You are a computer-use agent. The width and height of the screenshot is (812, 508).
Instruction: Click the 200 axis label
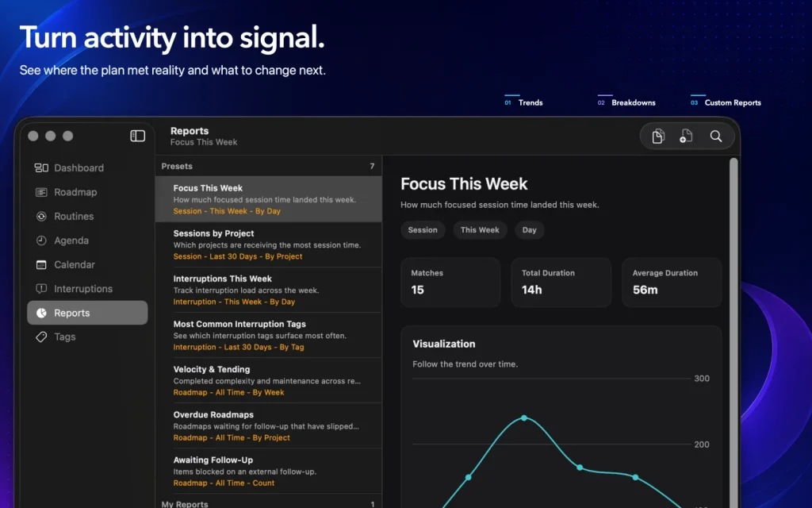pos(702,444)
